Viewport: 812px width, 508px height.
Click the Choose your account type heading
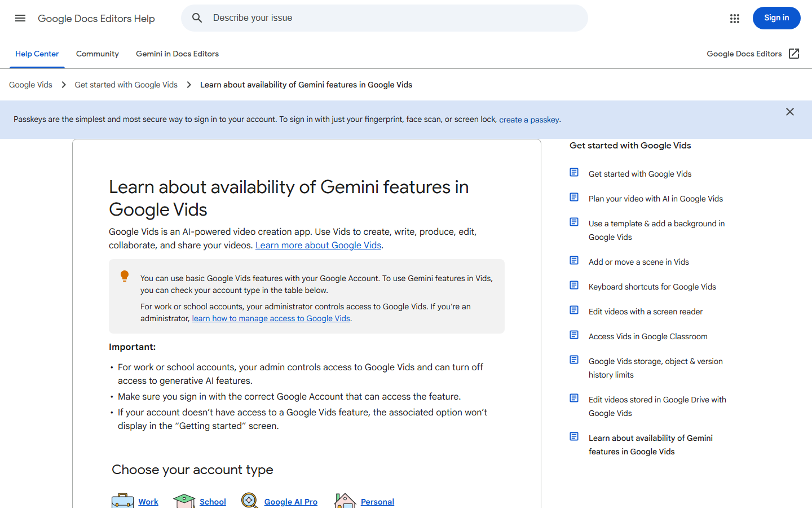tap(192, 470)
